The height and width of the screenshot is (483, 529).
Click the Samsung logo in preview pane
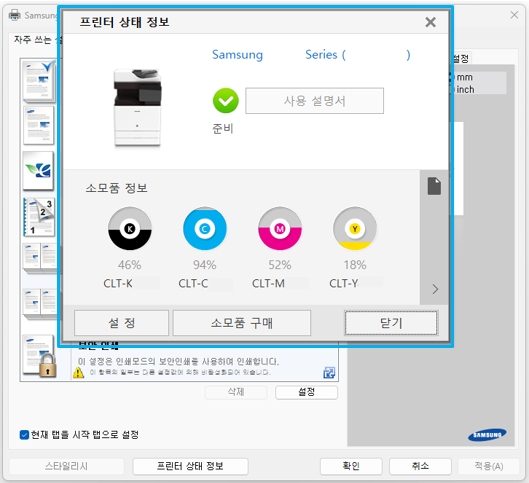(487, 435)
